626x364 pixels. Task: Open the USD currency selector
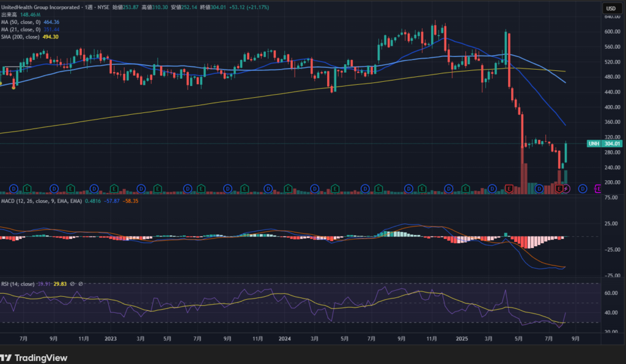[x=611, y=8]
